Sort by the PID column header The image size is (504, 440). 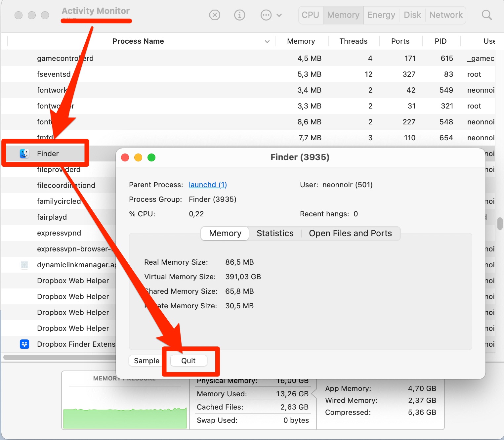click(x=441, y=41)
